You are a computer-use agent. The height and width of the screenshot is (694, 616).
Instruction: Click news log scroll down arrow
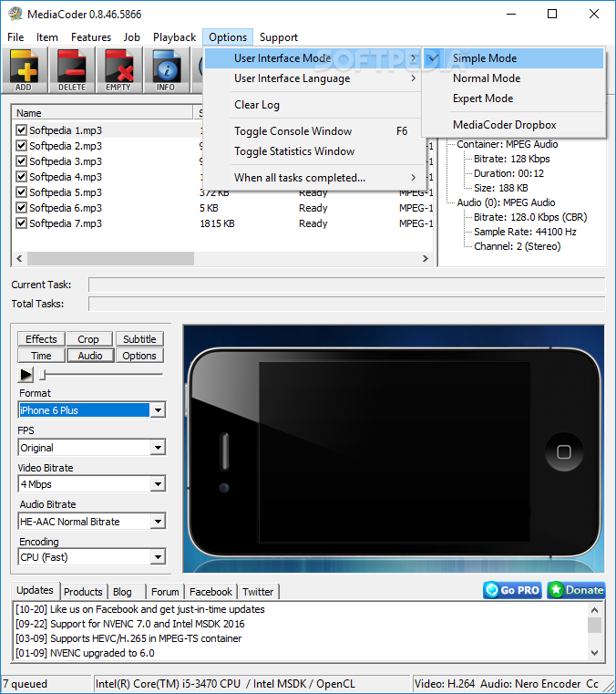coord(595,653)
